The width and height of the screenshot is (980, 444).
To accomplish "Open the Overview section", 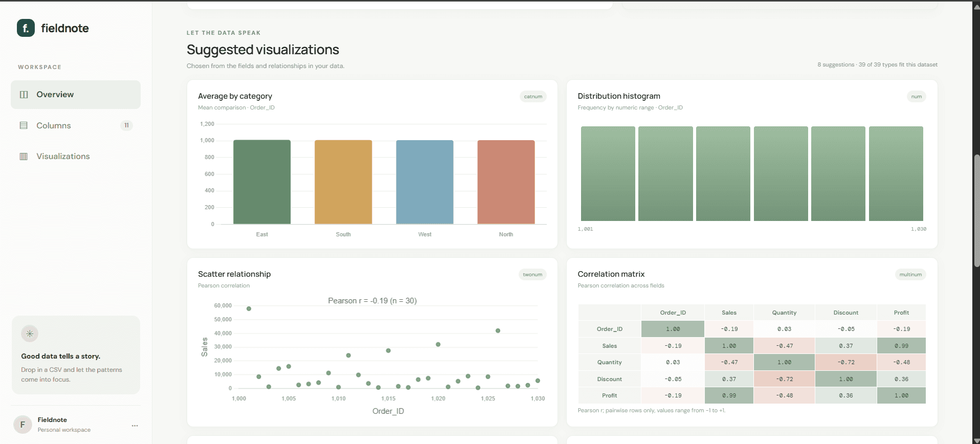I will (x=76, y=95).
